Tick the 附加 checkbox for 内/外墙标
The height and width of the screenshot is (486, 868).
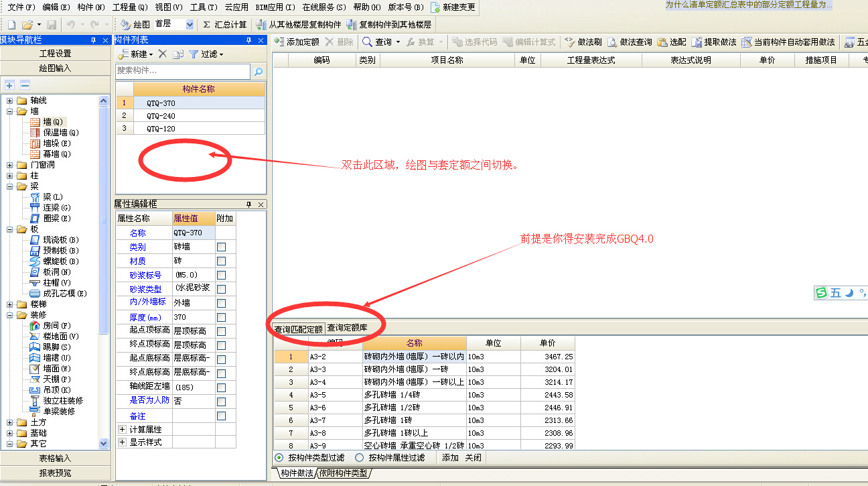tap(222, 303)
